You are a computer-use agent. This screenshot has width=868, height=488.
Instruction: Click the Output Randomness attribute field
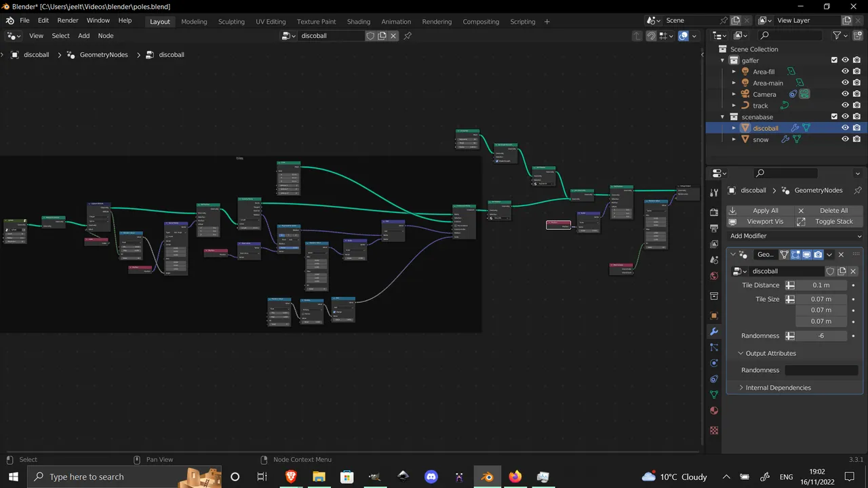tap(821, 370)
